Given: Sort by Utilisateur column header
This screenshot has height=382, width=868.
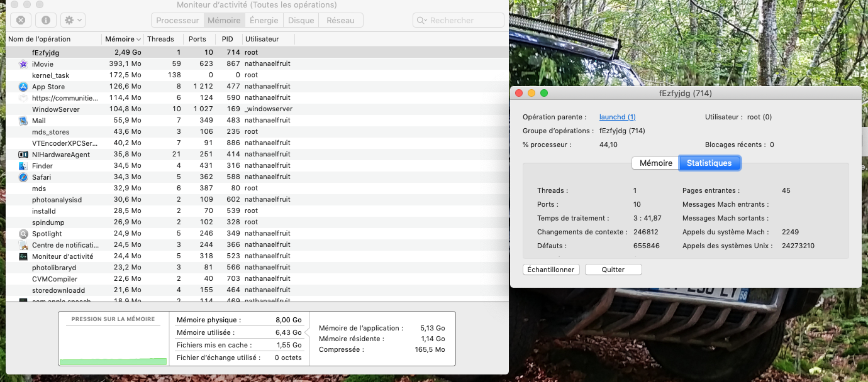Looking at the screenshot, I should coord(268,39).
